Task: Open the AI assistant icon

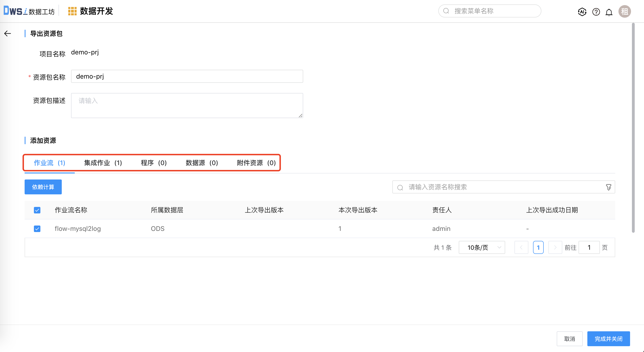Action: pyautogui.click(x=582, y=12)
